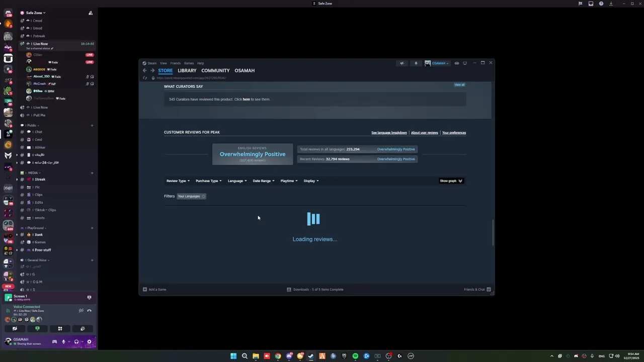Open Review Type dropdown
The width and height of the screenshot is (644, 362).
point(178,181)
